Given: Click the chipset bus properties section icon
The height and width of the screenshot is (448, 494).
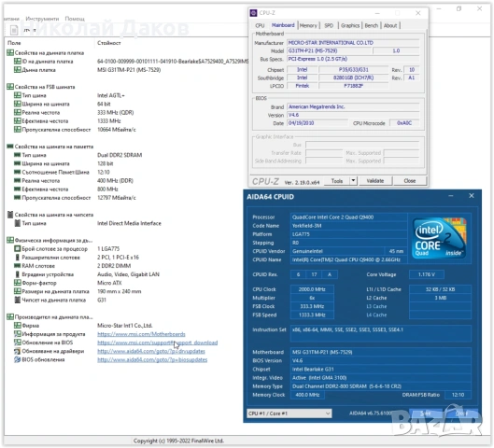Looking at the screenshot, I should (x=10, y=215).
